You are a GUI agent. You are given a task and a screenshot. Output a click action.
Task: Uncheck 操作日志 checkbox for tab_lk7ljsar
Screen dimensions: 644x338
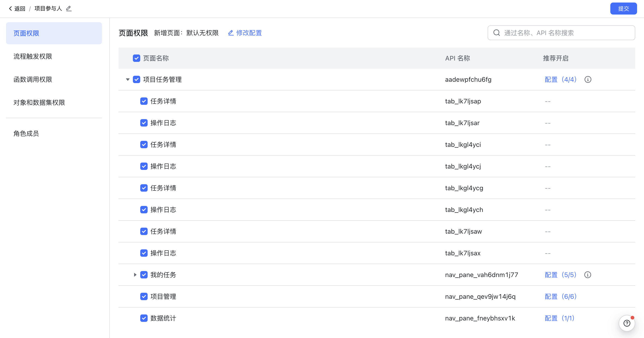tap(144, 123)
